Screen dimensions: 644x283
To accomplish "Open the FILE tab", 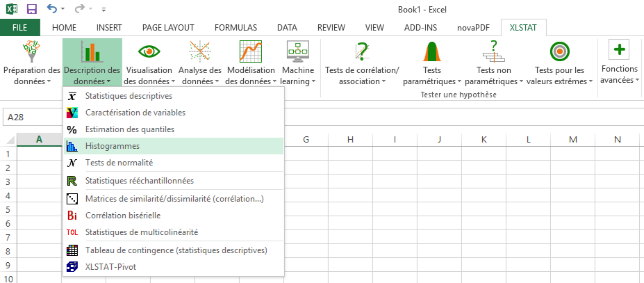I will tap(20, 27).
